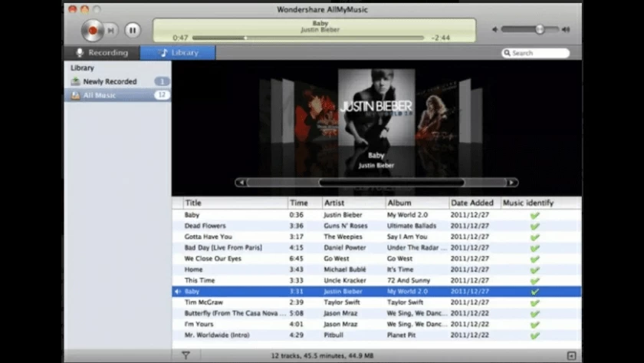Adjust the volume slider knob
The height and width of the screenshot is (363, 644).
pos(540,29)
